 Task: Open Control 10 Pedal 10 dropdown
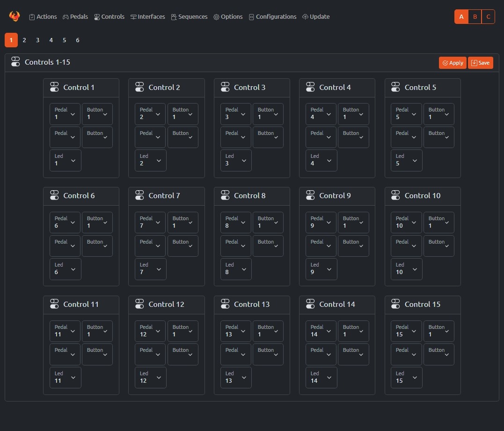[x=406, y=223]
